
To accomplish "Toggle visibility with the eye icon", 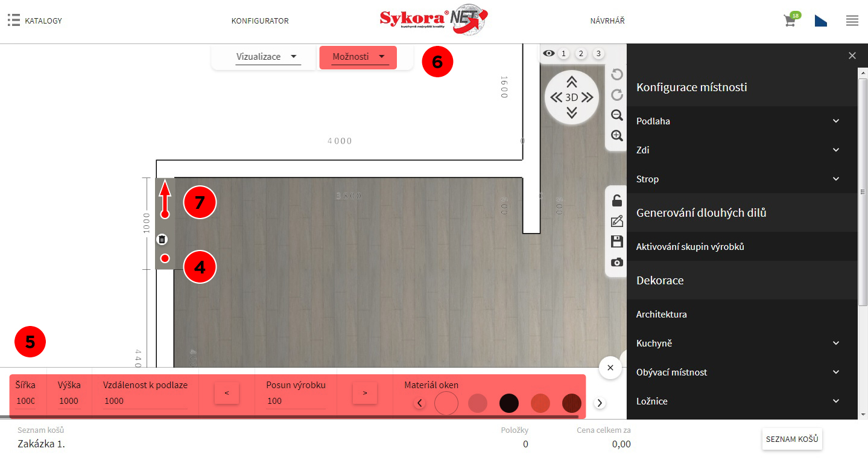I will pyautogui.click(x=548, y=54).
